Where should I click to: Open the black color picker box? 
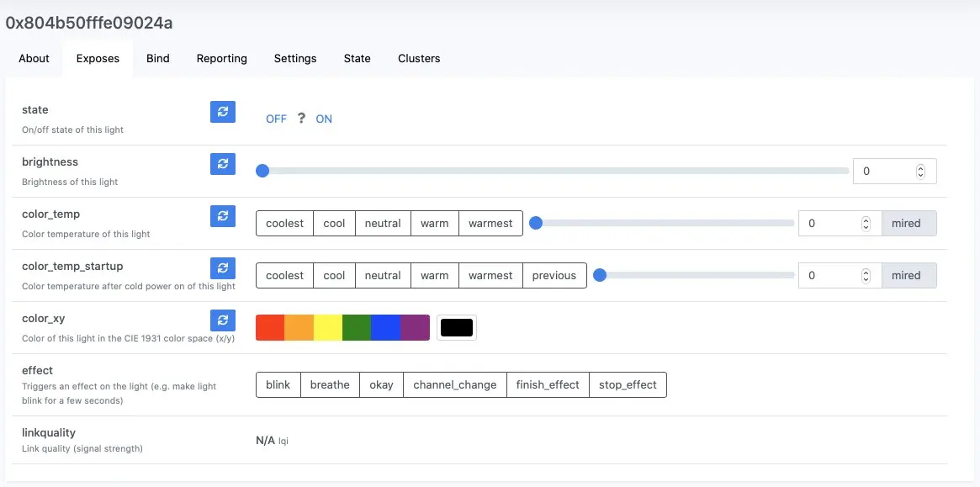[x=457, y=327]
